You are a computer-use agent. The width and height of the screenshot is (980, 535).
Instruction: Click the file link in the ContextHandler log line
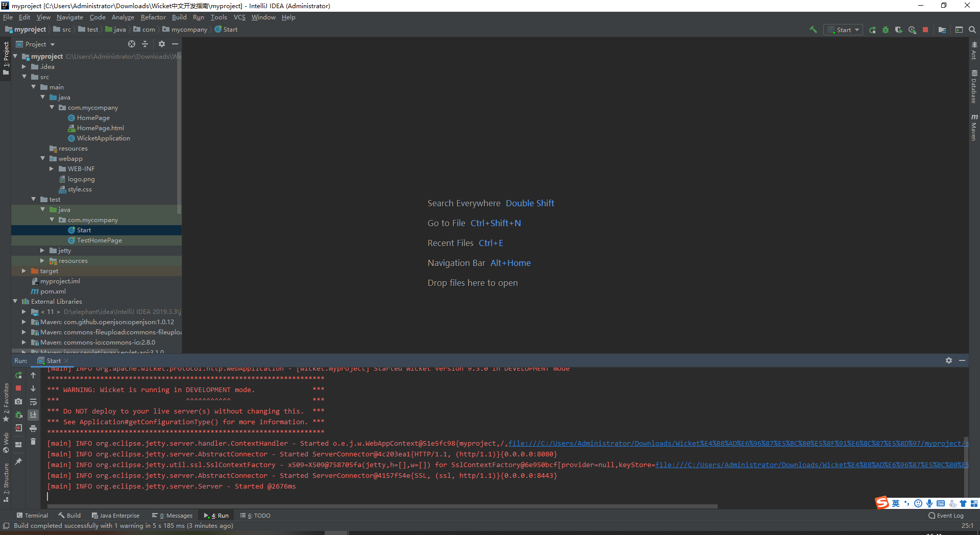coord(738,443)
